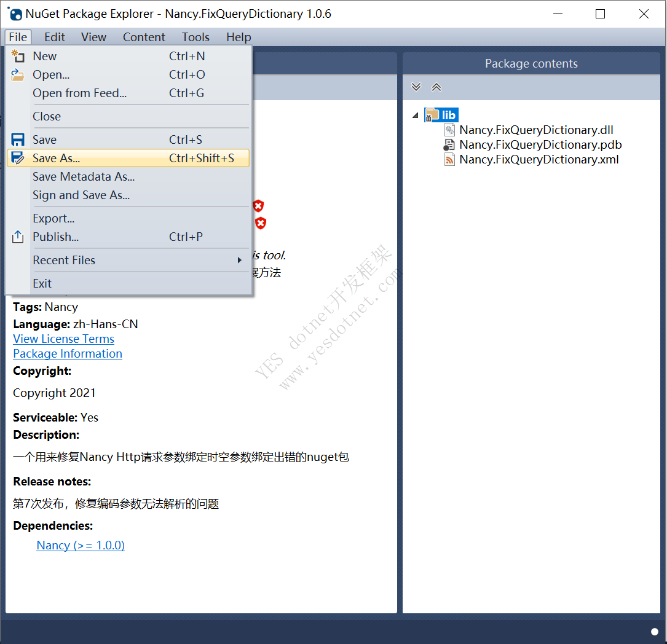Click the 'Copyright 2021' text
Image resolution: width=667 pixels, height=644 pixels.
[55, 393]
